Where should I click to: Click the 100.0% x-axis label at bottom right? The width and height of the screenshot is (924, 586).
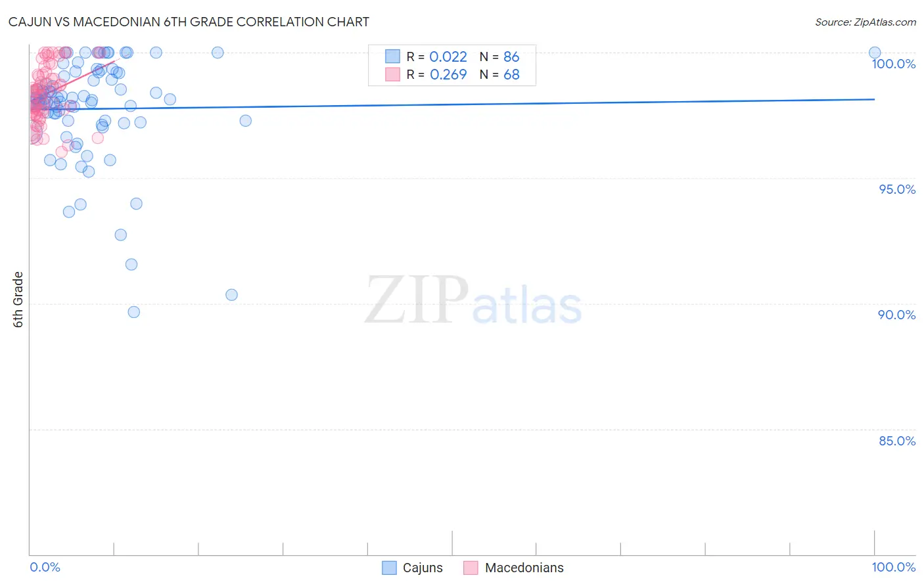(894, 567)
